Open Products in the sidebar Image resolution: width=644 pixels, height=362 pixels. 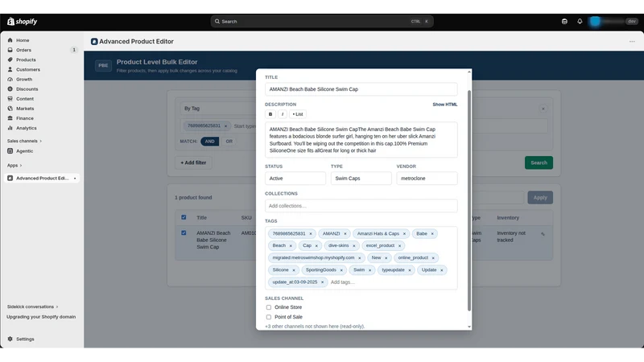[x=26, y=60]
